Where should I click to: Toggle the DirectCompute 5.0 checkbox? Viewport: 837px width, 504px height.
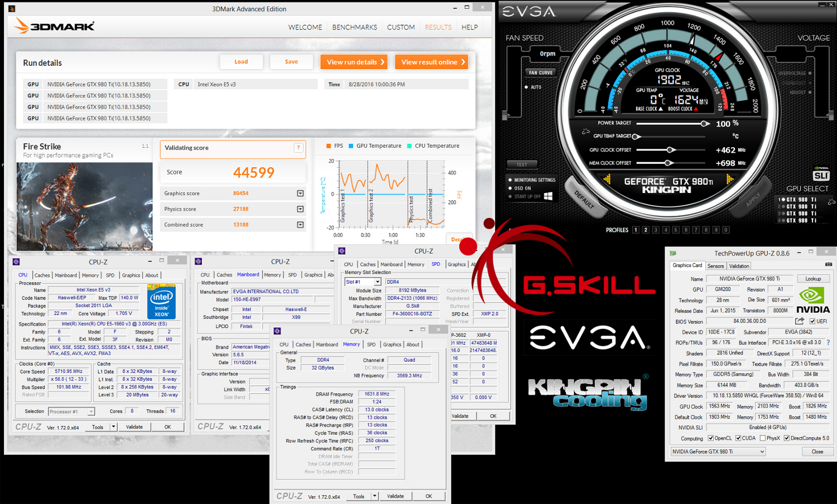[787, 438]
